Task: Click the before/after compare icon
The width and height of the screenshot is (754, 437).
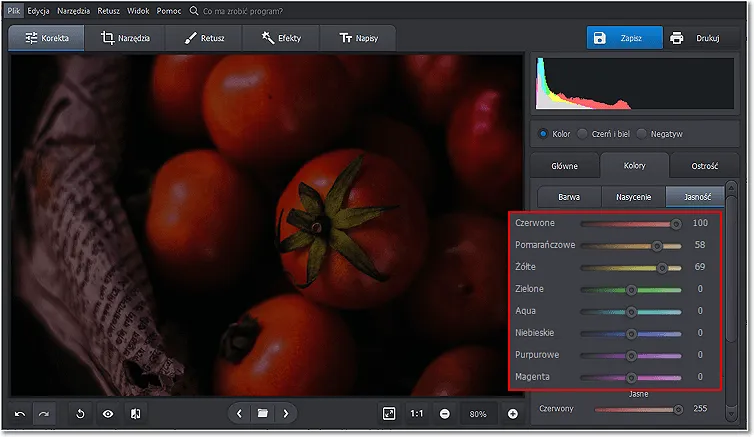Action: tap(135, 413)
